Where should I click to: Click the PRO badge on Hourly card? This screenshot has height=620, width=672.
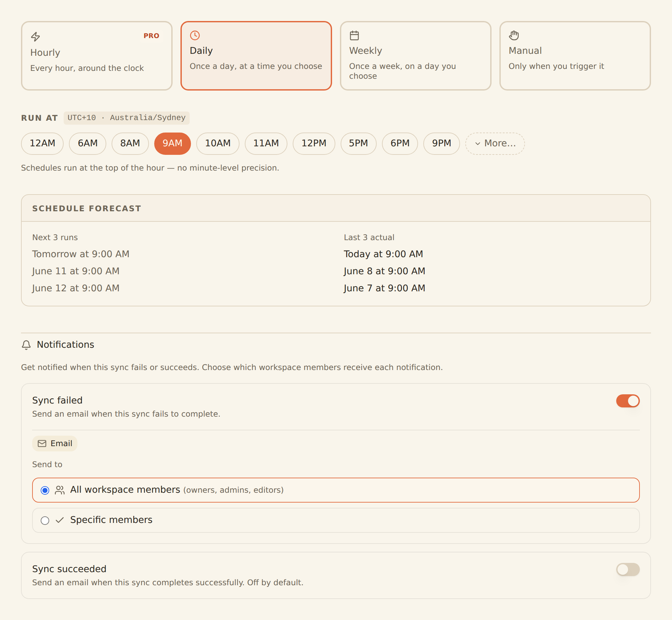151,36
